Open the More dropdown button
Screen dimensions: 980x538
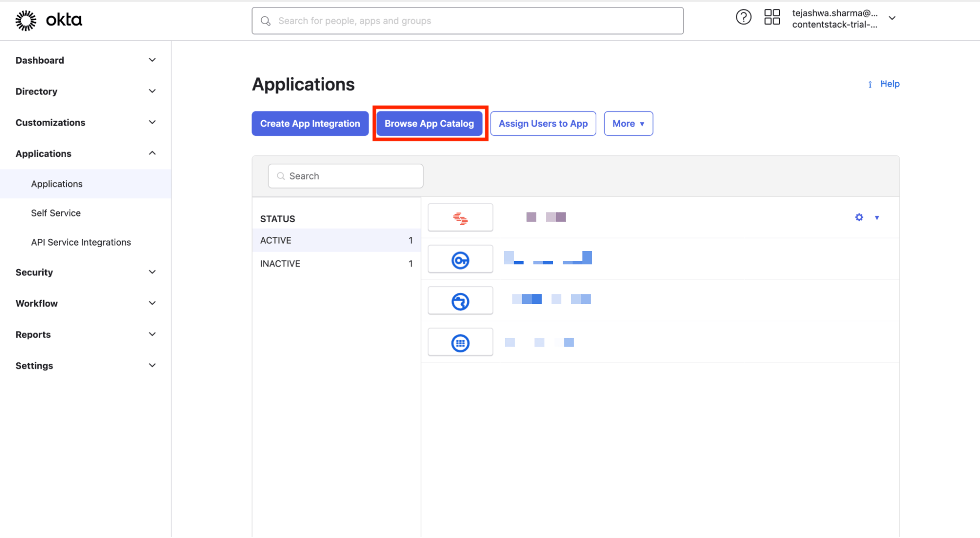click(x=628, y=124)
